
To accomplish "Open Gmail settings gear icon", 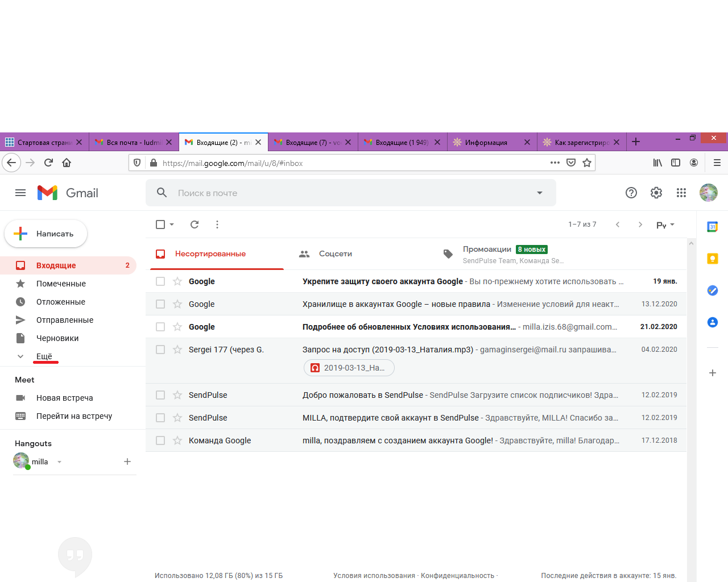I will coord(656,193).
